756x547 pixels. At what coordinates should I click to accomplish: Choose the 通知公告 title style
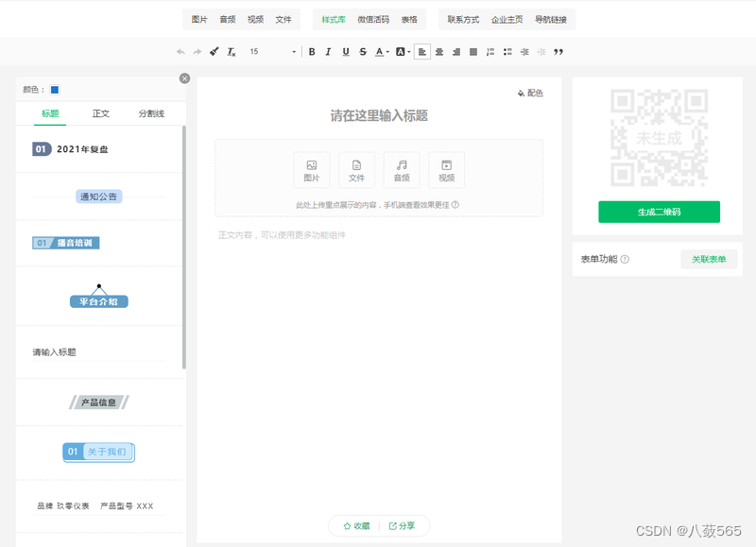[99, 197]
